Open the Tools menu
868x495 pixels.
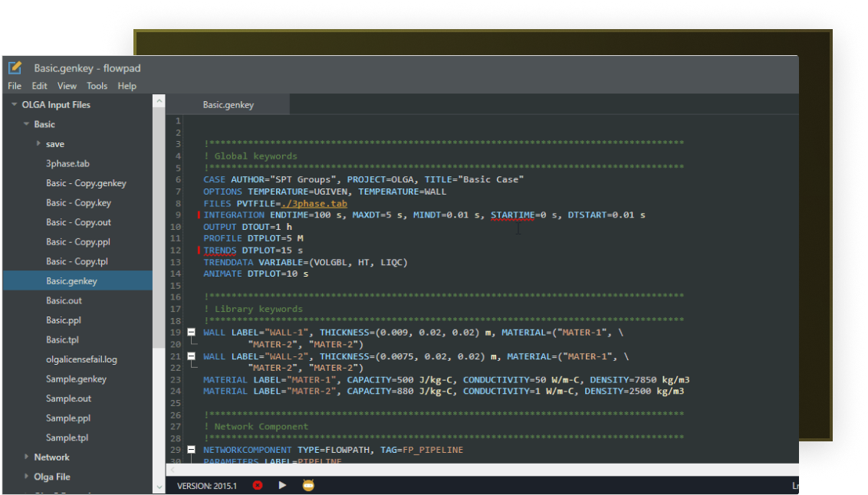point(97,87)
